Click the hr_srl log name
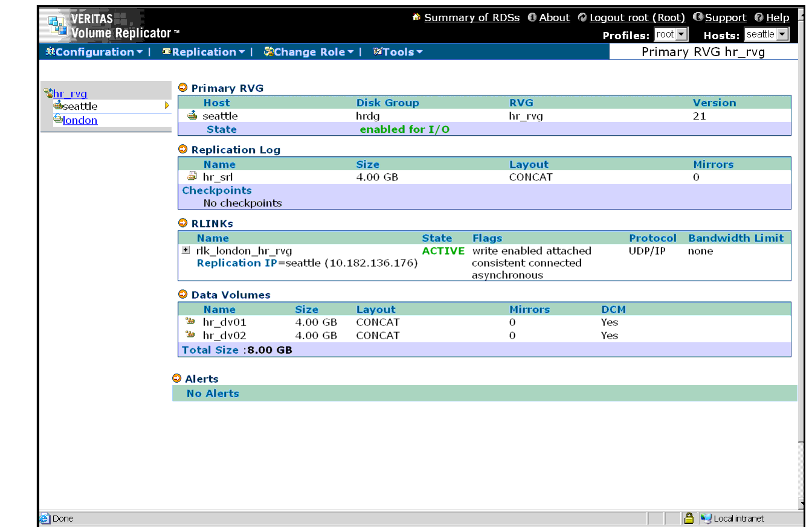 (x=218, y=177)
